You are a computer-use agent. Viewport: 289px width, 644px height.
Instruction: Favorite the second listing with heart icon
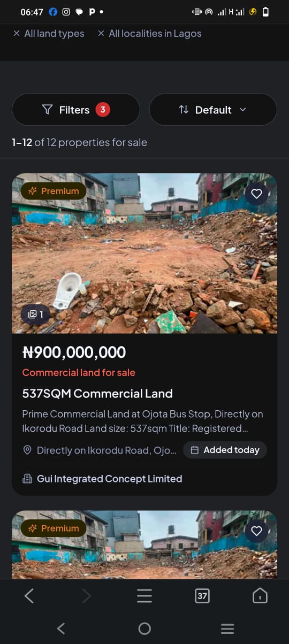257,531
